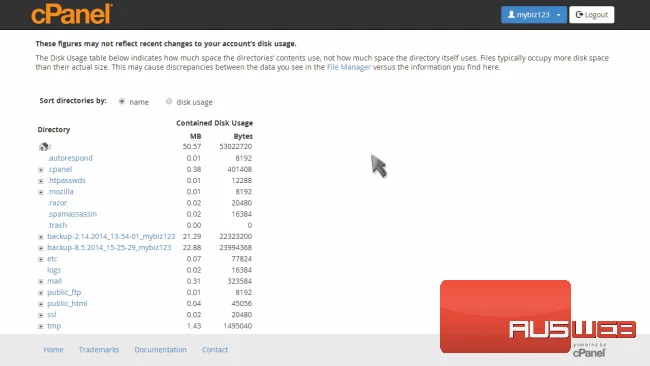The image size is (650, 366).
Task: Open the .razor directory link
Action: coord(57,203)
